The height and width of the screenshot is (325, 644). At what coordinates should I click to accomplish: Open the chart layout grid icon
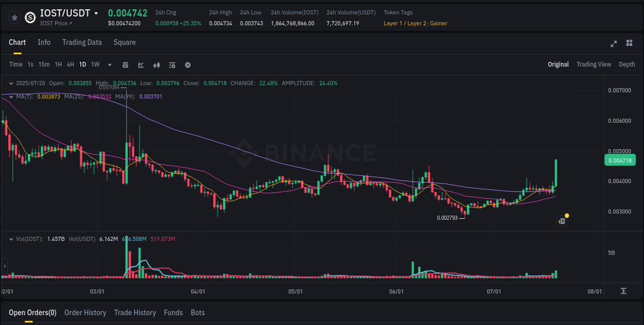629,44
